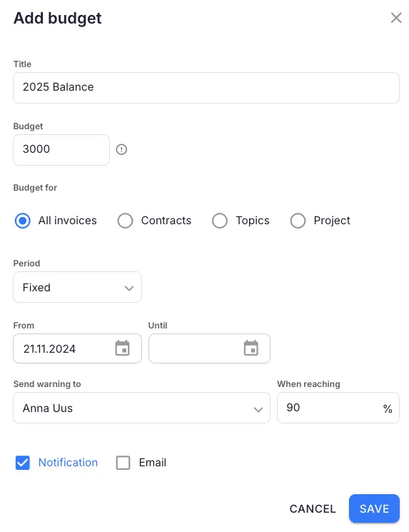Click the From date input field

(x=77, y=348)
